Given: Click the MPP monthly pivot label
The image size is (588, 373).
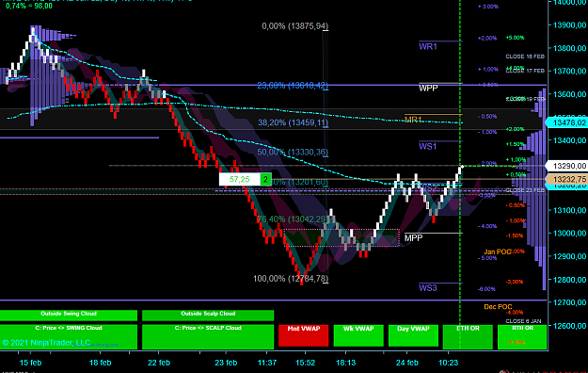Looking at the screenshot, I should (413, 237).
